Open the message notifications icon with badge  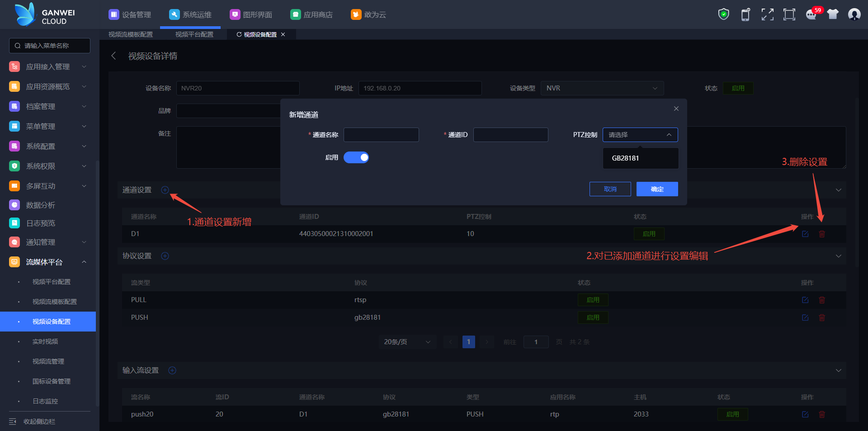tap(811, 14)
